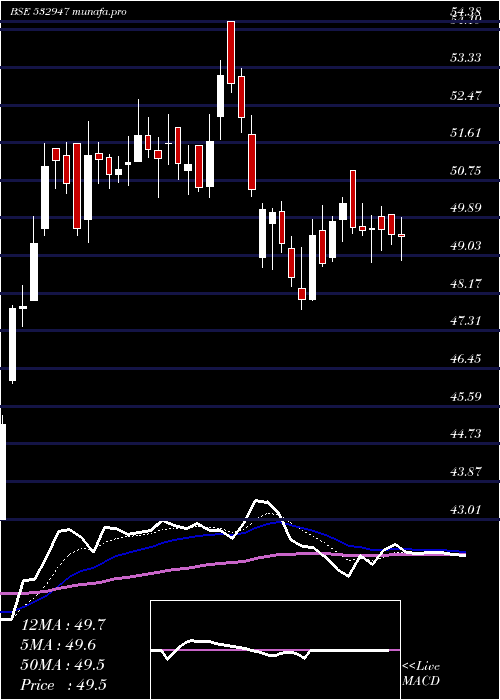
Task: Click the 47.31 price axis label
Action: [x=466, y=321]
